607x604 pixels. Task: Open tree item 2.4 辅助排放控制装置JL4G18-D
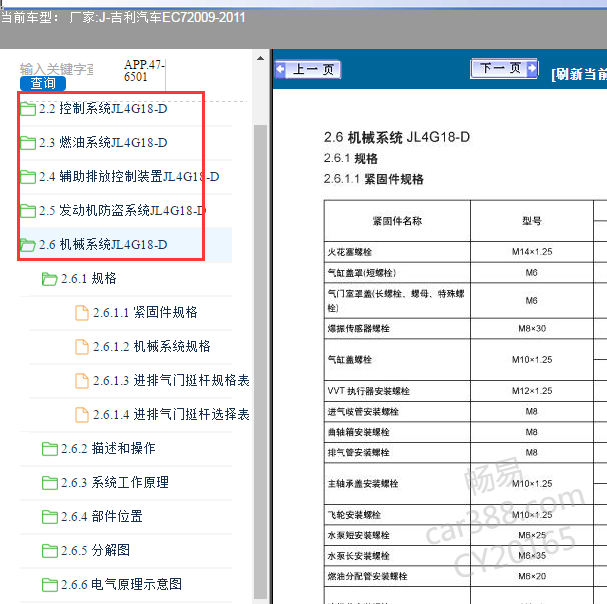[x=129, y=177]
